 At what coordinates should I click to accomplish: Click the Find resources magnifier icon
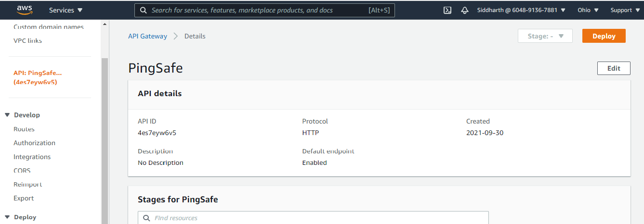[146, 218]
